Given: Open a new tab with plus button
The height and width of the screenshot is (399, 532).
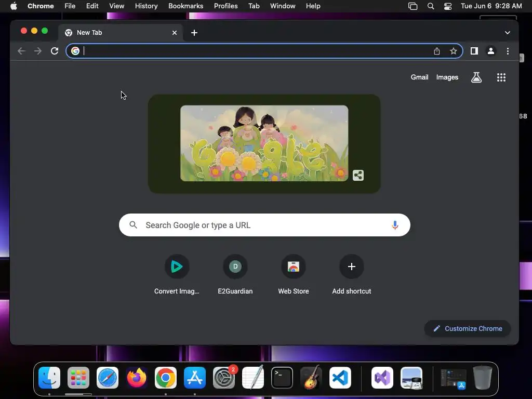Looking at the screenshot, I should (194, 33).
